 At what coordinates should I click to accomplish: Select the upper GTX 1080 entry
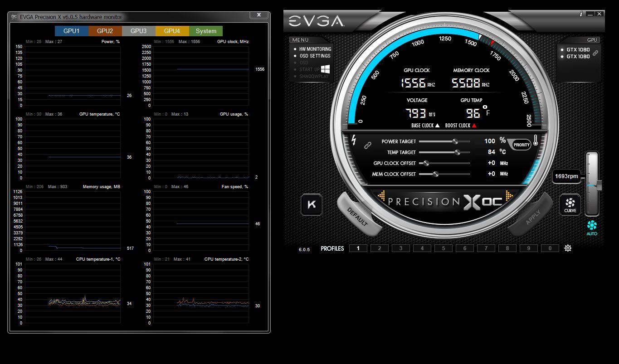click(x=578, y=49)
